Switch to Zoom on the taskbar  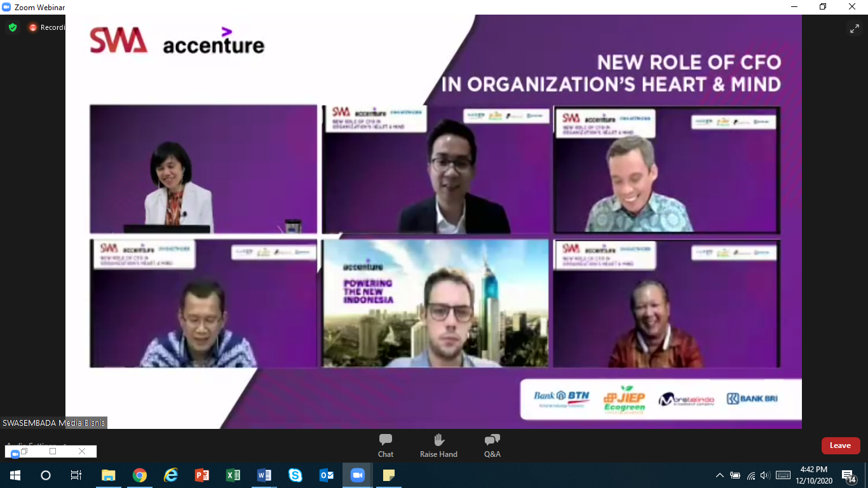coord(358,475)
